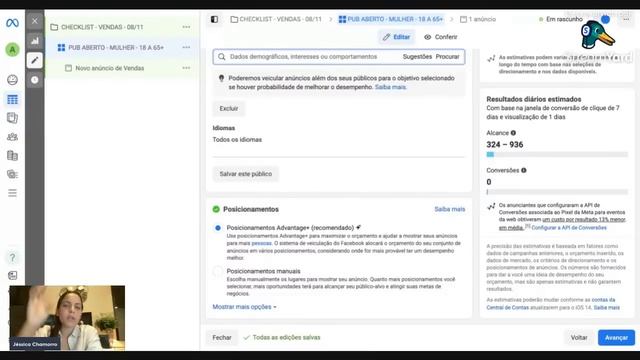
Task: Open the history clock icon
Action: 35,80
